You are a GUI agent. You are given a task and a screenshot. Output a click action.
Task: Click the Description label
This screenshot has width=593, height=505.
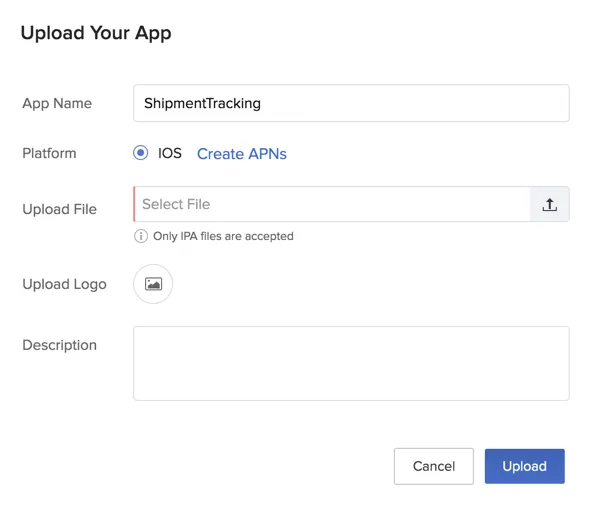click(60, 345)
